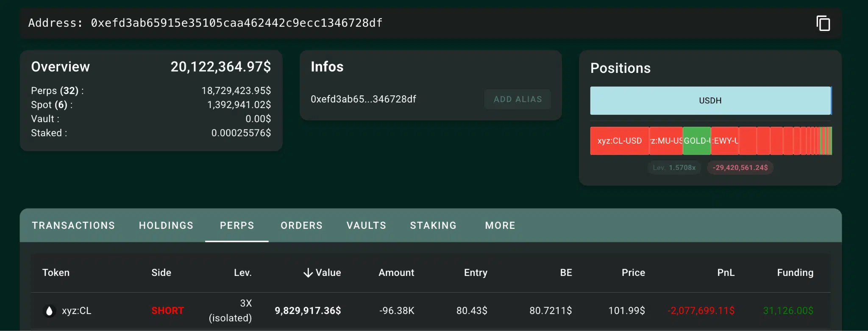Switch to the Holdings tab
Viewport: 868px width, 331px height.
(166, 225)
